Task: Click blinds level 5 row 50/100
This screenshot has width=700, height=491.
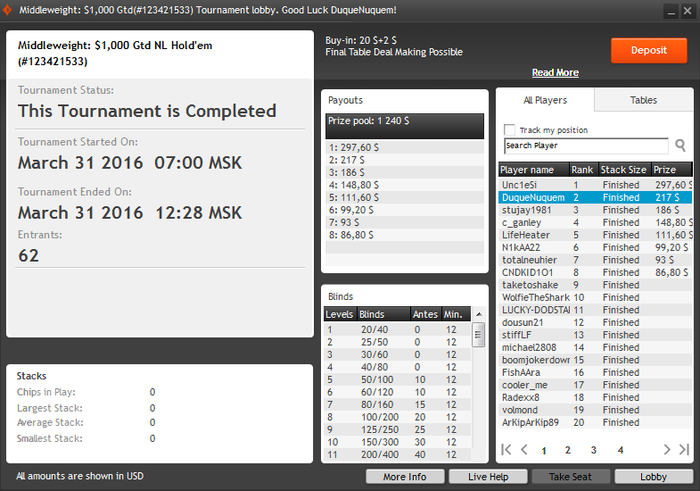Action: (x=397, y=379)
